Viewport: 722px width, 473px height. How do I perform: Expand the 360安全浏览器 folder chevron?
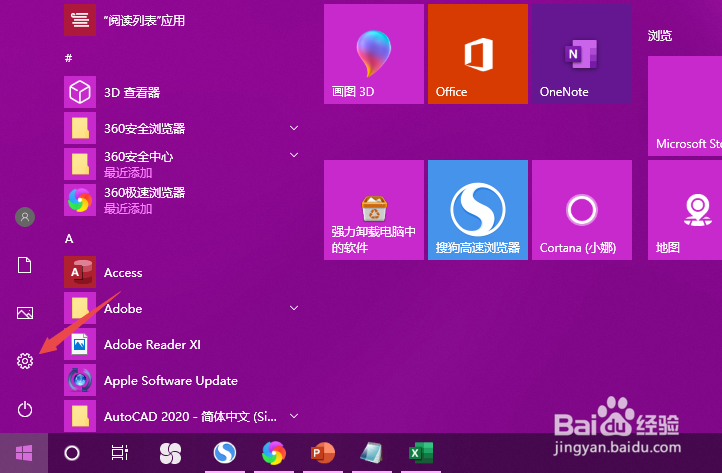point(294,128)
